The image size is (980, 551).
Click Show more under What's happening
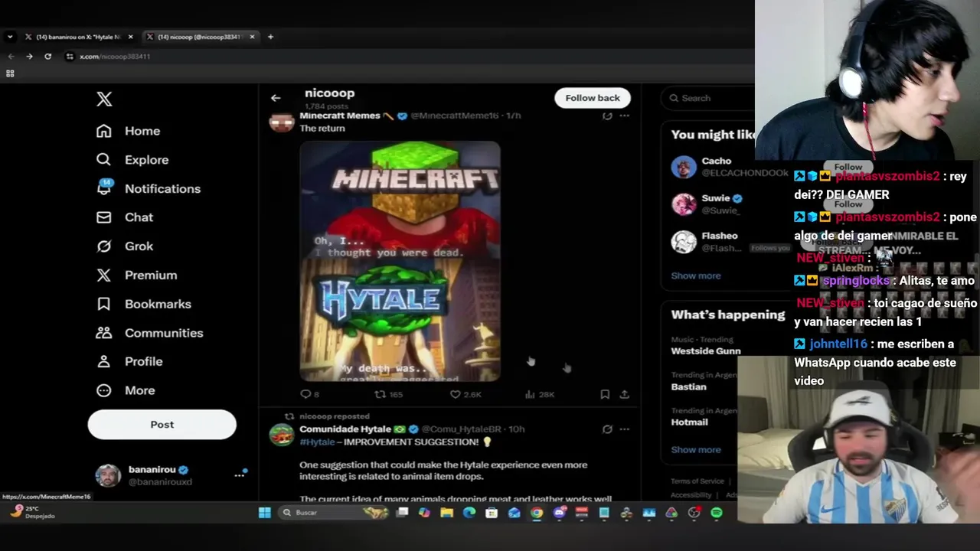(695, 450)
